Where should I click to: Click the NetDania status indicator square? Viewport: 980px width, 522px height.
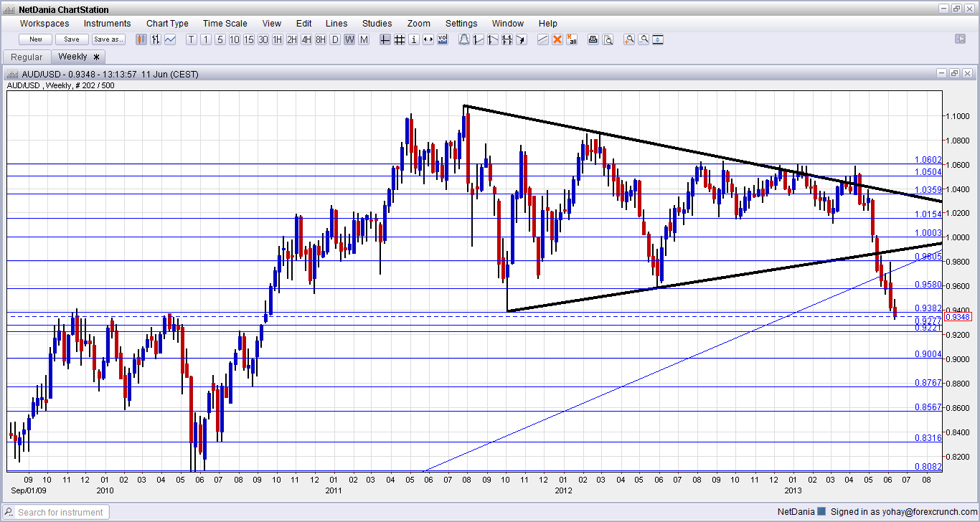(821, 512)
